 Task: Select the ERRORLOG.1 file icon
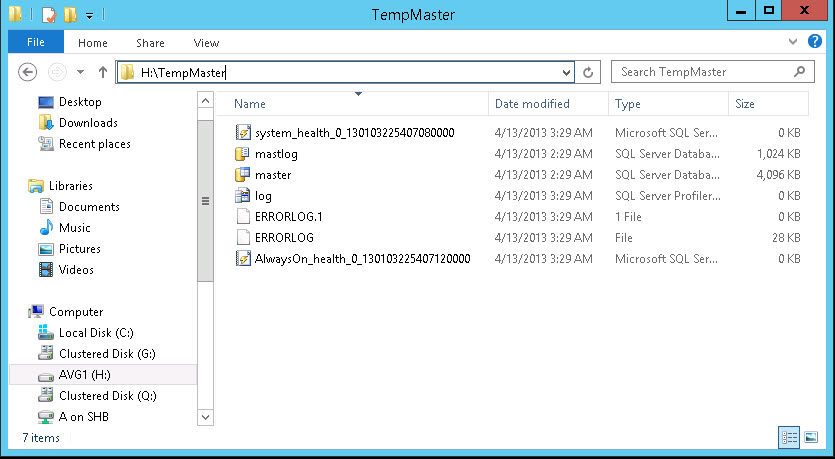tap(243, 216)
